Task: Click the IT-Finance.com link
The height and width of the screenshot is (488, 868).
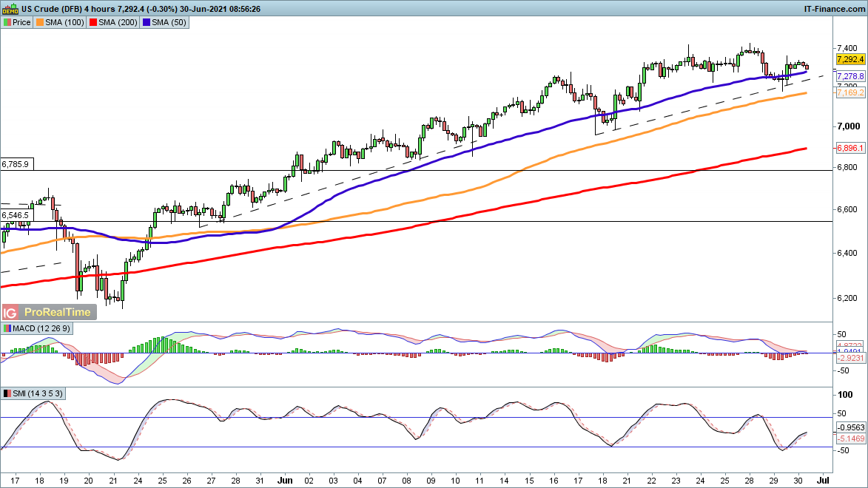Action: pyautogui.click(x=834, y=8)
